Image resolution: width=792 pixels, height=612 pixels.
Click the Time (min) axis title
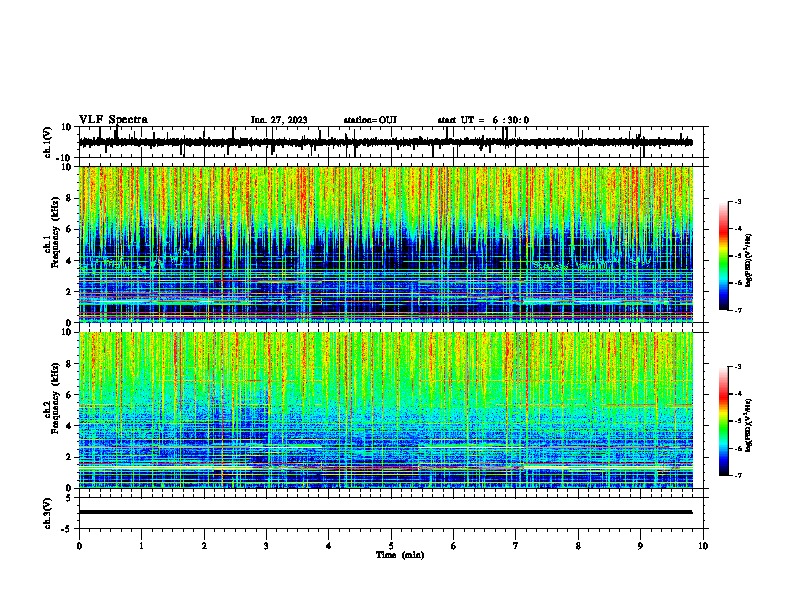coord(400,555)
